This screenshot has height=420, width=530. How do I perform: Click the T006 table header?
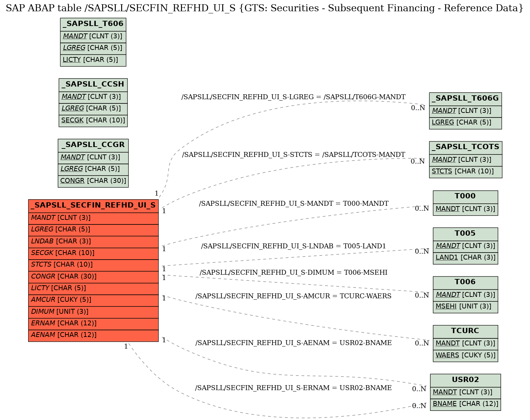coord(465,282)
